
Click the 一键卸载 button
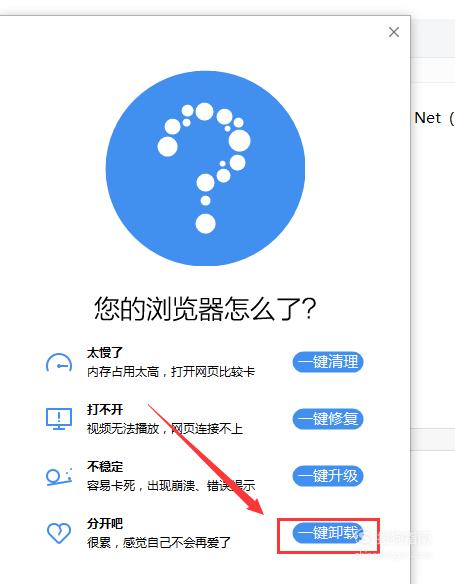[327, 533]
